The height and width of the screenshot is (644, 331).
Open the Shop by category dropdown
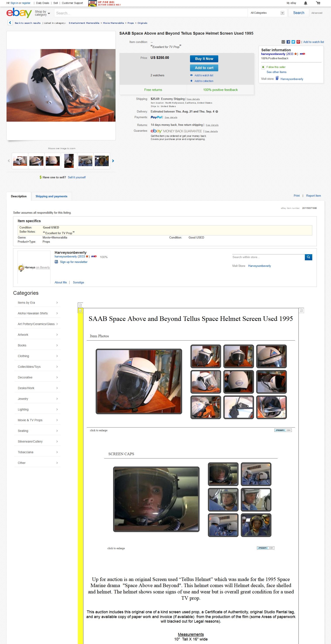point(42,13)
